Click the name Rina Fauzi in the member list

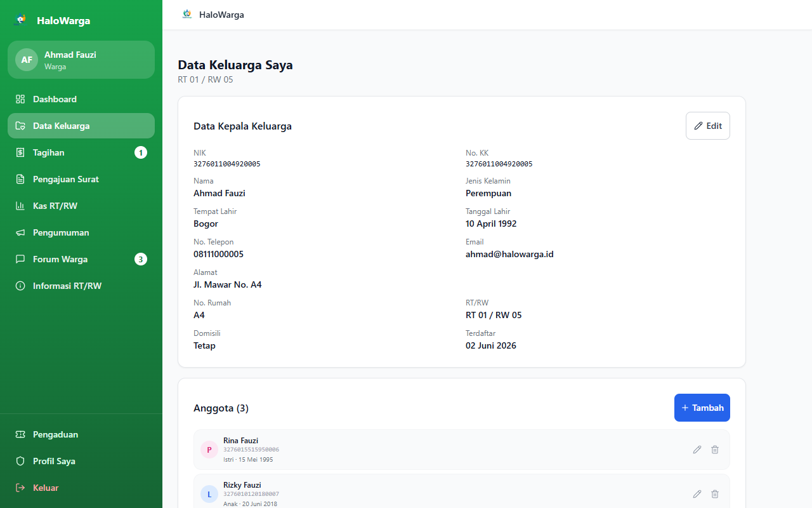pyautogui.click(x=240, y=441)
